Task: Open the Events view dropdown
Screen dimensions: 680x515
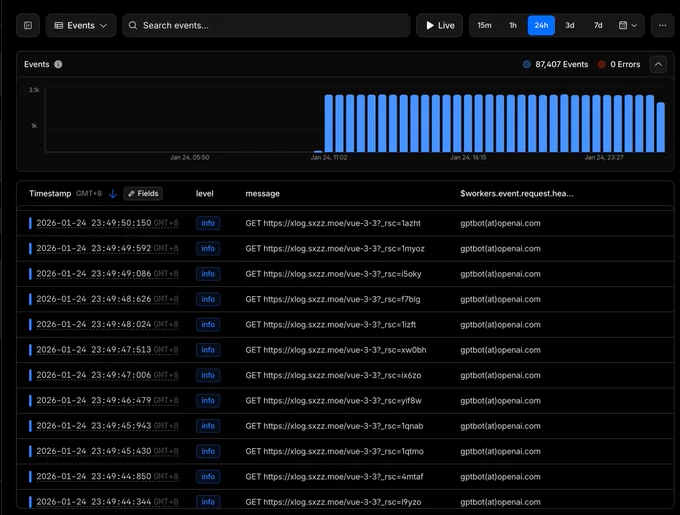Action: tap(81, 26)
